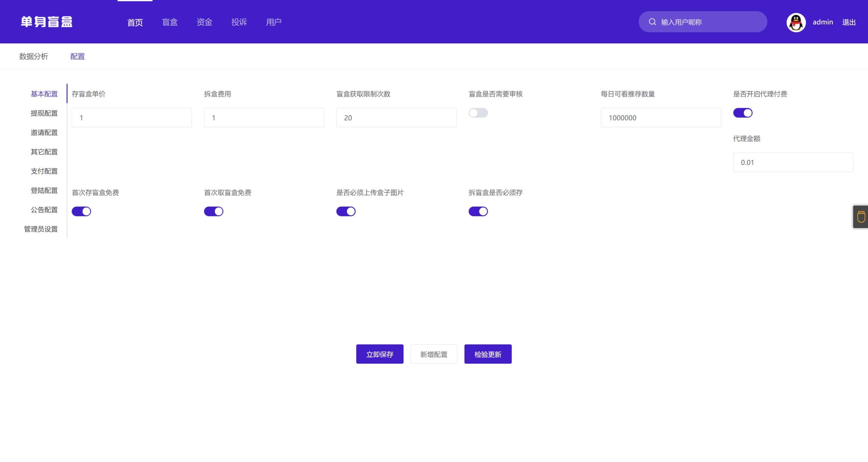The width and height of the screenshot is (868, 462).
Task: Open 支付配置 sidebar section
Action: coord(44,171)
